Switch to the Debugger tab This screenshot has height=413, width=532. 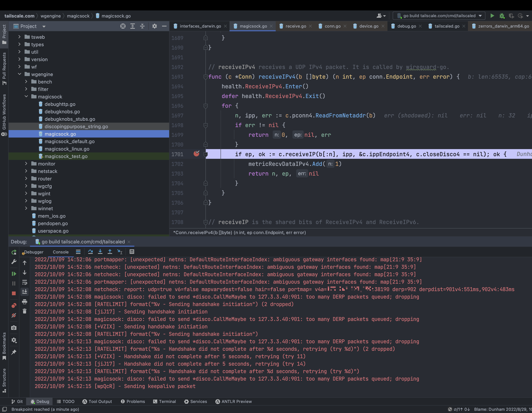[34, 252]
